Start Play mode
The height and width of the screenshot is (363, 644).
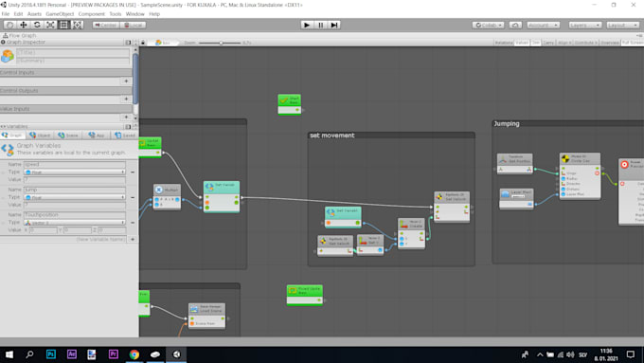click(x=307, y=25)
